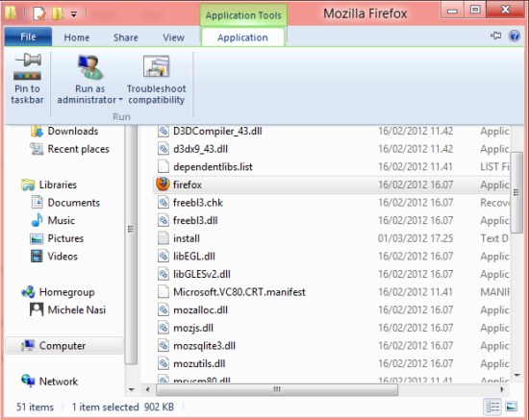Select the libGLESv2.dll file icon
Screen dimensions: 529x420
click(x=164, y=274)
